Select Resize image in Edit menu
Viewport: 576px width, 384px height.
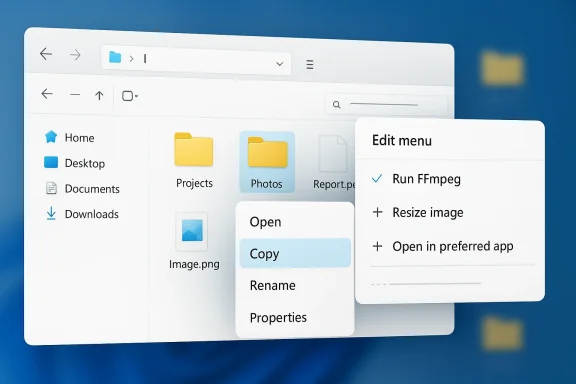(428, 212)
